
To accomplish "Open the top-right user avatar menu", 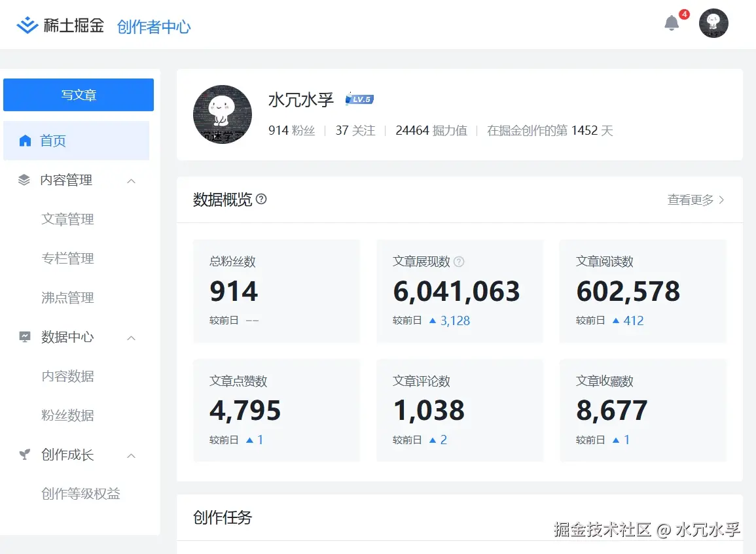I will [x=713, y=23].
